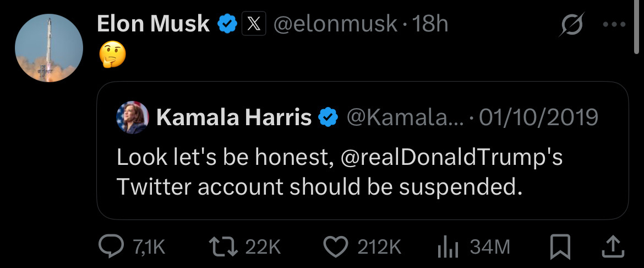Toggle the bookmark icon
Image resolution: width=644 pixels, height=268 pixels.
(x=560, y=246)
